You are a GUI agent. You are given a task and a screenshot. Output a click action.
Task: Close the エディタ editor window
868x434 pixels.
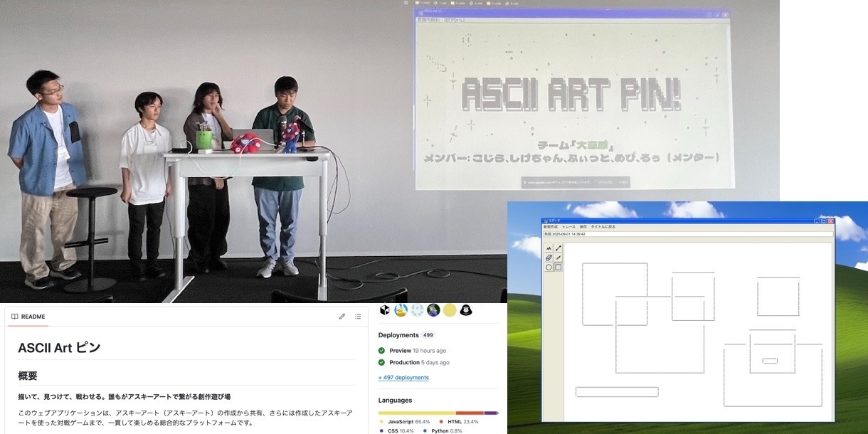(830, 221)
